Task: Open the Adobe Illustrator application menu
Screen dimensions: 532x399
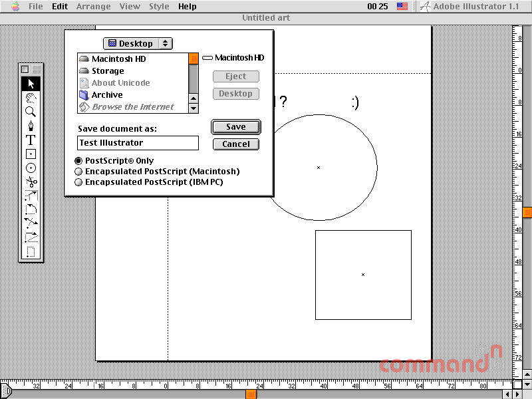Action: (x=470, y=7)
